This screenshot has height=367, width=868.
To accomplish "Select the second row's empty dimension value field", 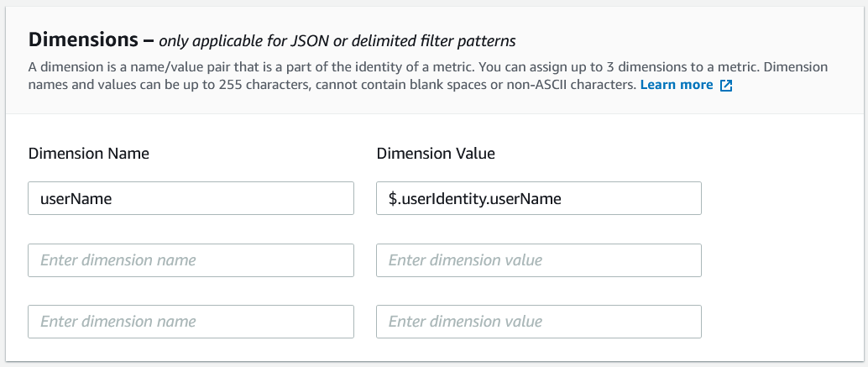I will 539,260.
